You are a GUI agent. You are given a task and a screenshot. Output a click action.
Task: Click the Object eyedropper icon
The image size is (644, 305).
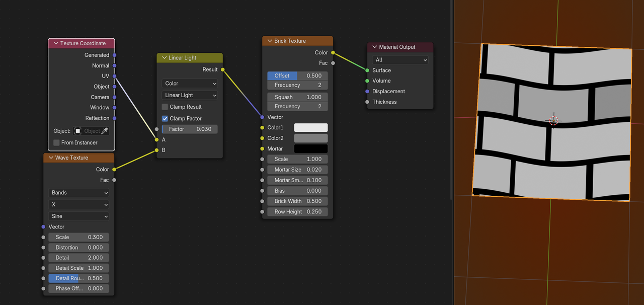click(x=105, y=131)
